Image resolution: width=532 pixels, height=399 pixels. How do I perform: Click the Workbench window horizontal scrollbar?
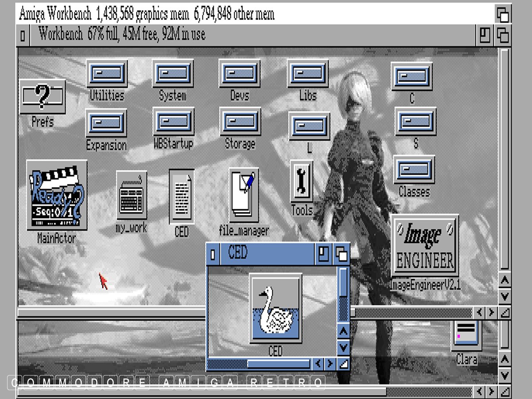click(245, 313)
